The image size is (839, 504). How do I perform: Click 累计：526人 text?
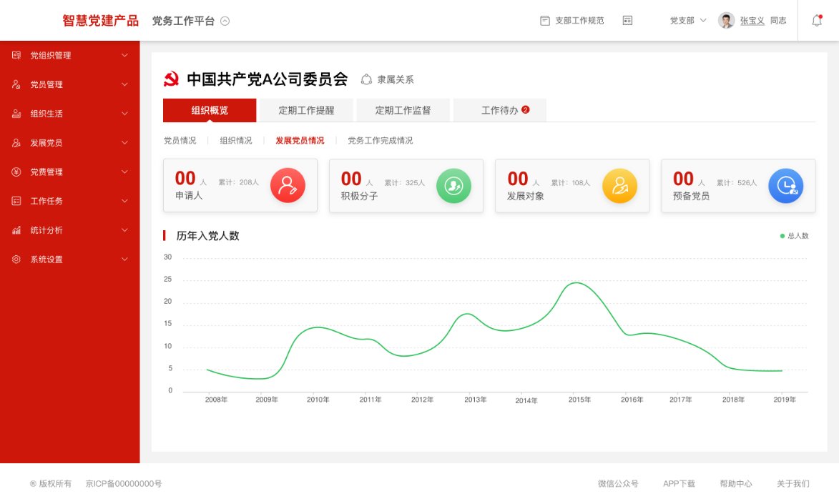pos(737,182)
